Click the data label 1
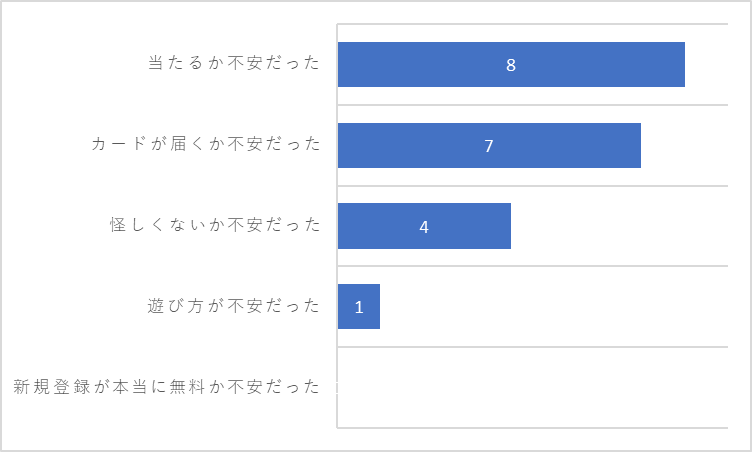The height and width of the screenshot is (452, 752). 359,307
